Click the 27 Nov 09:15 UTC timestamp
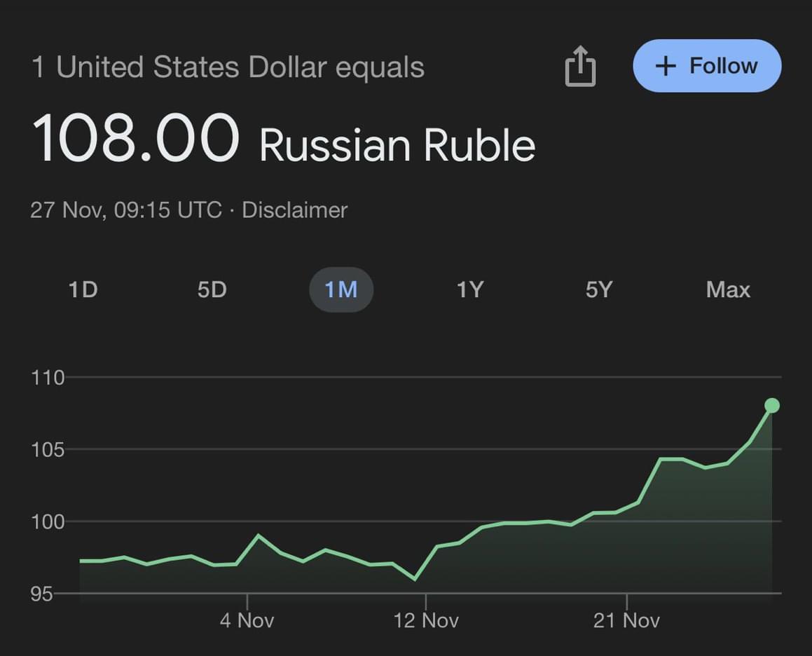The height and width of the screenshot is (656, 812). (x=126, y=210)
